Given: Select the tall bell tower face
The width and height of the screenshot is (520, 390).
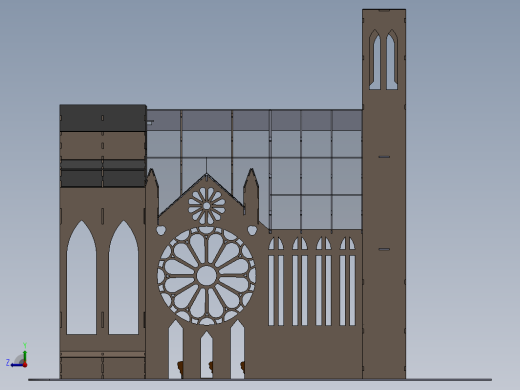Looking at the screenshot, I should click(x=384, y=194).
